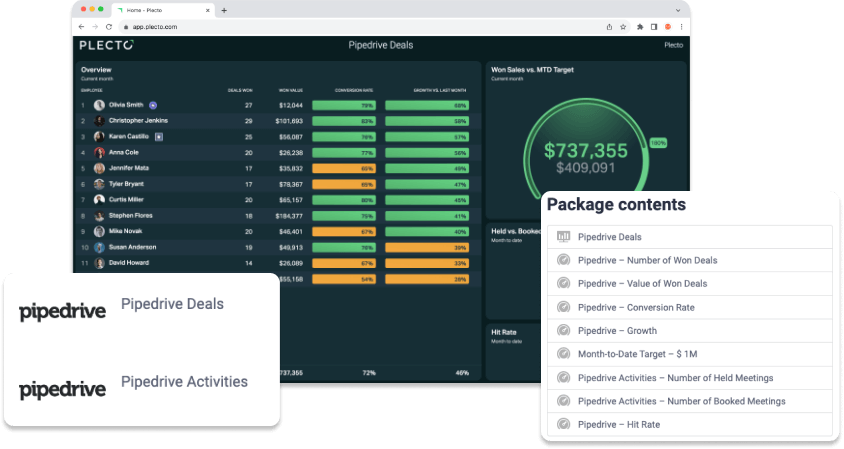Image resolution: width=844 pixels, height=449 pixels.
Task: Click Christopher Jenkins' avatar
Action: pyautogui.click(x=99, y=121)
